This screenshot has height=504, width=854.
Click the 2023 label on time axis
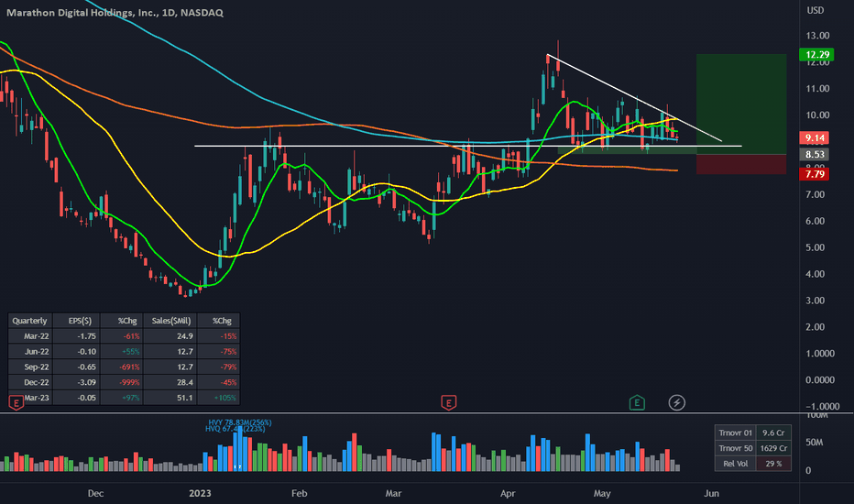tap(200, 493)
